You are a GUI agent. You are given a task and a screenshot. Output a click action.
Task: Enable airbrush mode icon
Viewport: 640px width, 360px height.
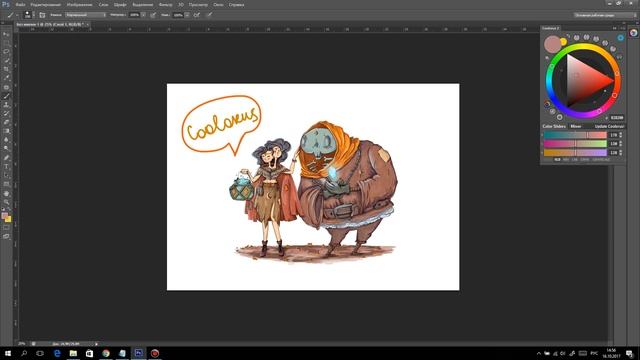click(197, 15)
